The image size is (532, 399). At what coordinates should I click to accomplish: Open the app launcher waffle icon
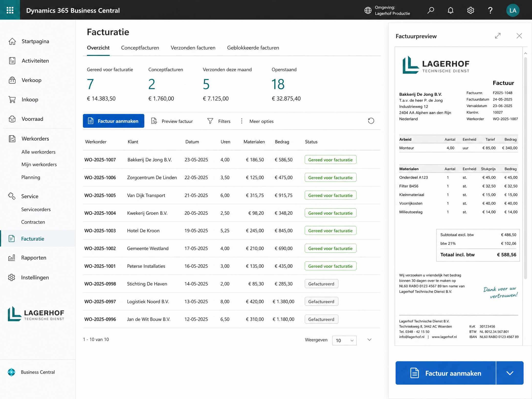click(10, 10)
